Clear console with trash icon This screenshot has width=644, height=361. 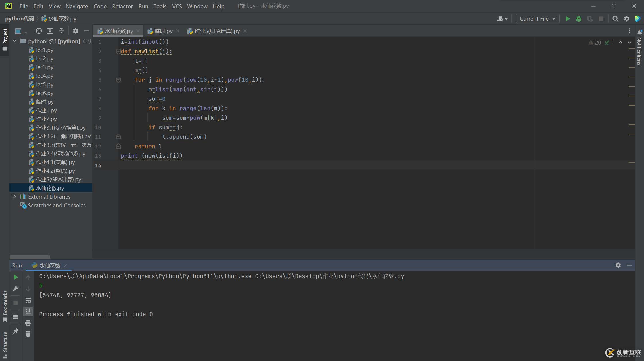(x=28, y=334)
